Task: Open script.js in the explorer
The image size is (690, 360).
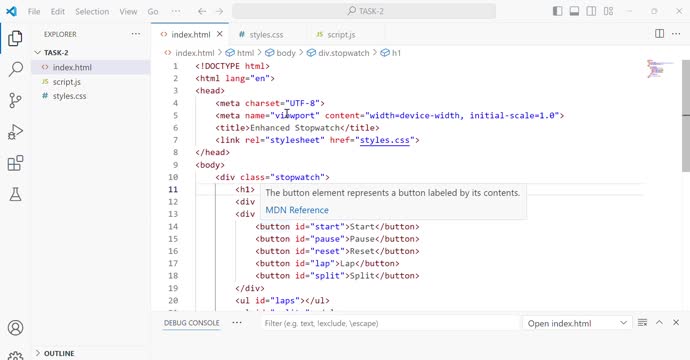Action: [67, 82]
